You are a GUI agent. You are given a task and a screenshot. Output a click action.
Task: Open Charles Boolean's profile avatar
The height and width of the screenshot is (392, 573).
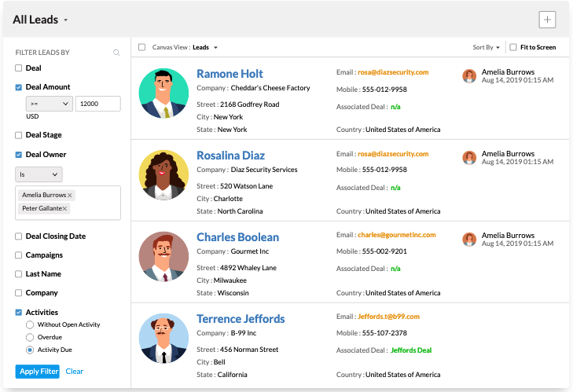pyautogui.click(x=163, y=256)
